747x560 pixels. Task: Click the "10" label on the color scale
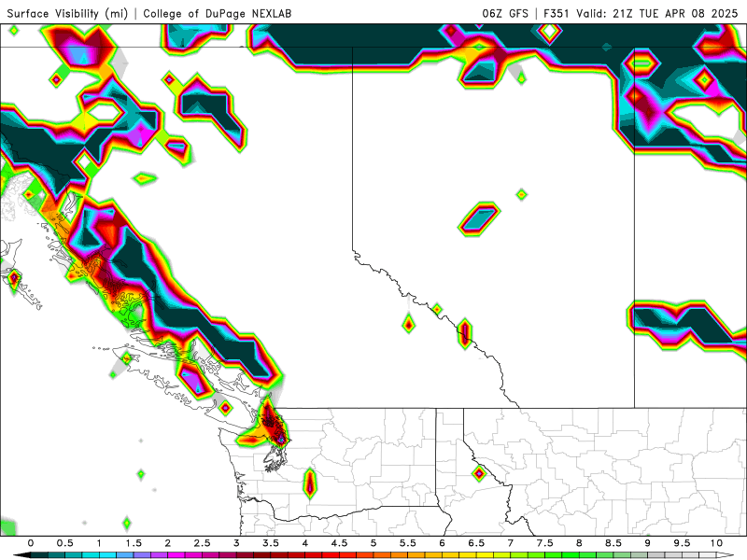click(x=716, y=543)
